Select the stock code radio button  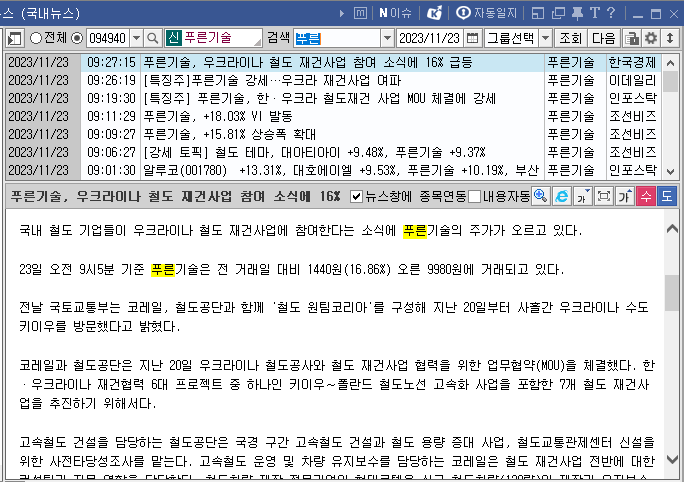pos(77,38)
